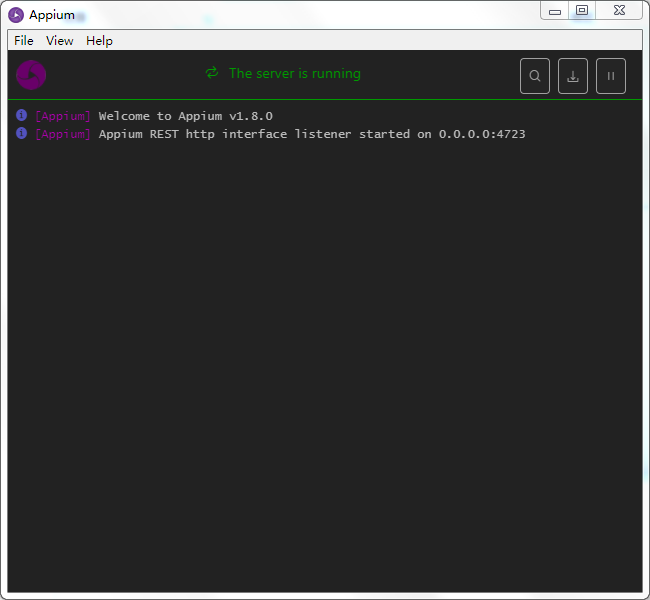The width and height of the screenshot is (650, 600).
Task: Maximize the Appium window
Action: tap(582, 10)
